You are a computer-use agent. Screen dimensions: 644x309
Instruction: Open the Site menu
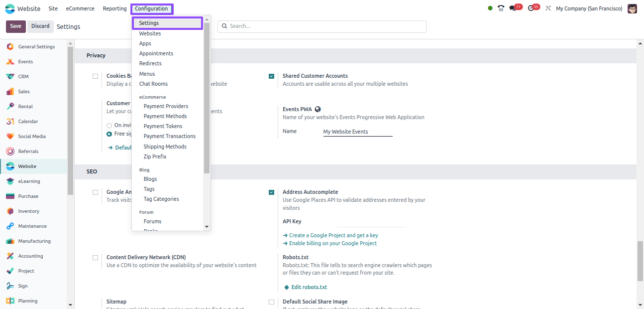pos(53,8)
